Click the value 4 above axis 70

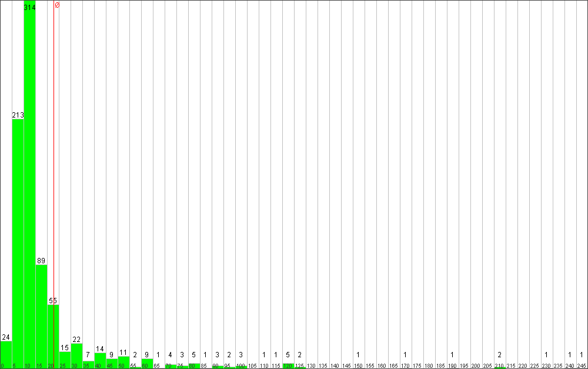click(x=170, y=355)
